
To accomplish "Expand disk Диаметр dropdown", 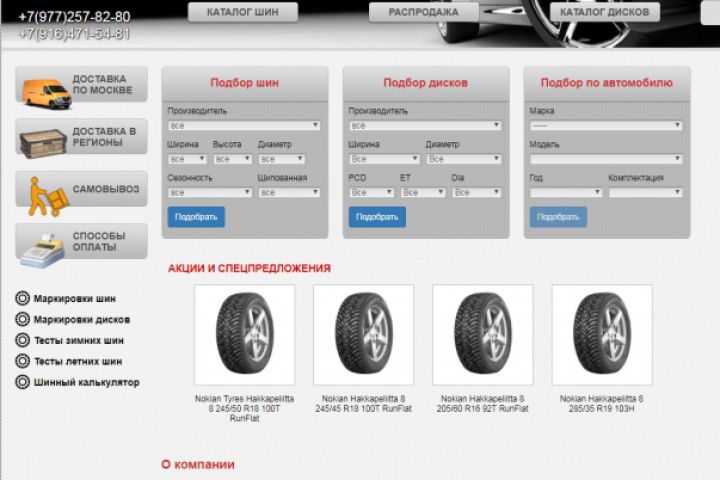I will (x=464, y=159).
